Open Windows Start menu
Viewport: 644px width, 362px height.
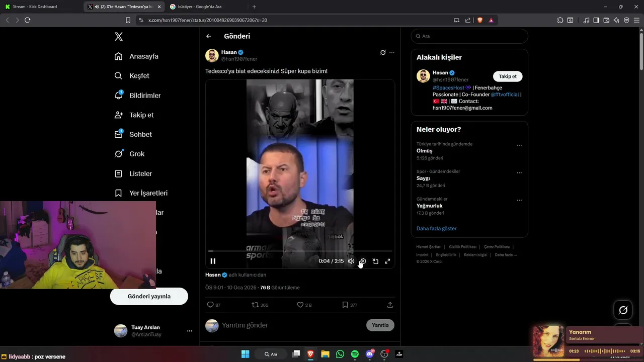click(245, 354)
